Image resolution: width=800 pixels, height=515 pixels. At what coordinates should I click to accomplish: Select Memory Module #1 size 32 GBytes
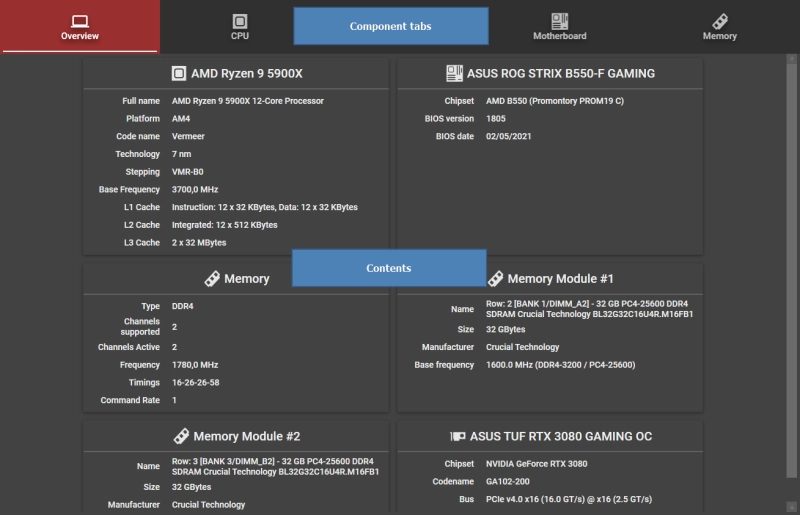505,329
